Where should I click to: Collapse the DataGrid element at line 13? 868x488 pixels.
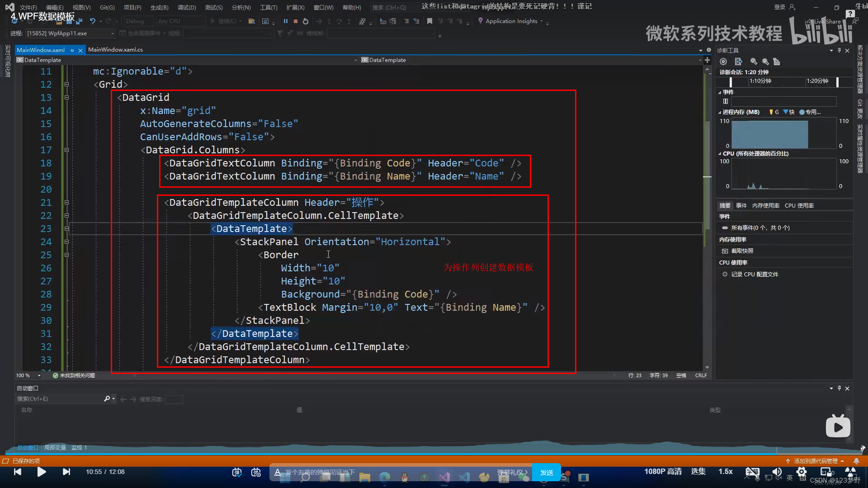[66, 97]
